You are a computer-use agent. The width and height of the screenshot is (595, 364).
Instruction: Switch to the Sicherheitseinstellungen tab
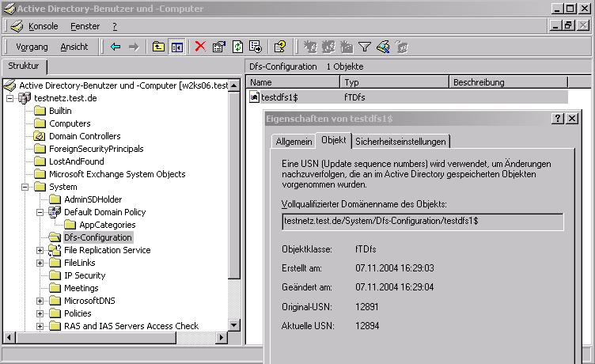(x=400, y=141)
